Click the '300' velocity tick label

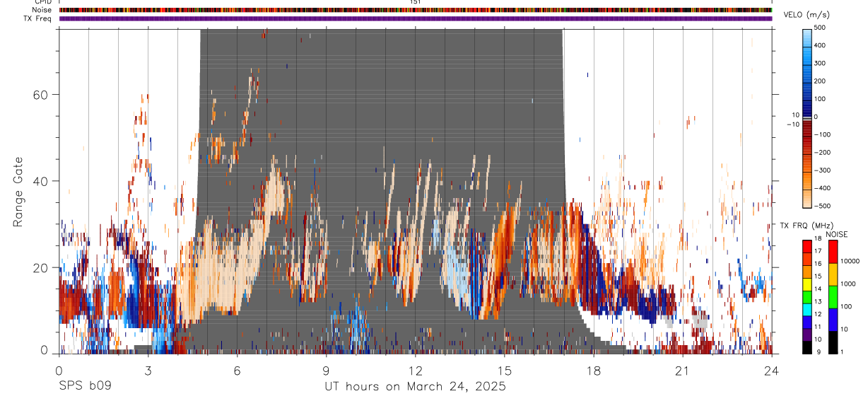click(x=821, y=63)
